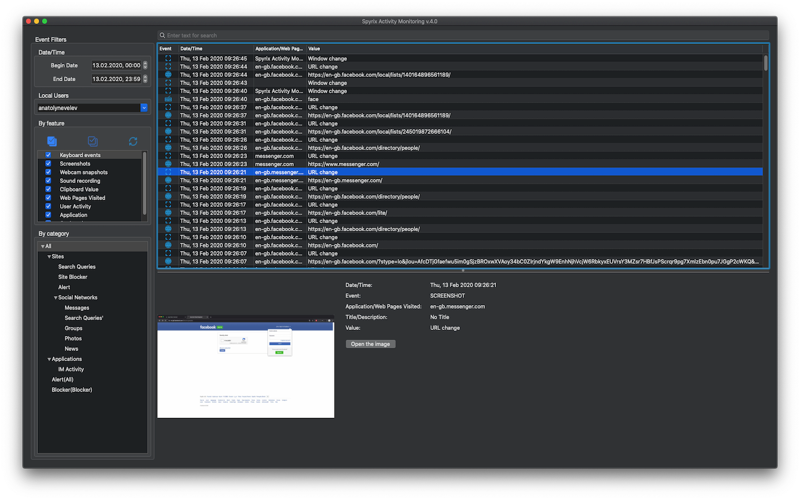
Task: Sort by the Value column header
Action: (534, 49)
